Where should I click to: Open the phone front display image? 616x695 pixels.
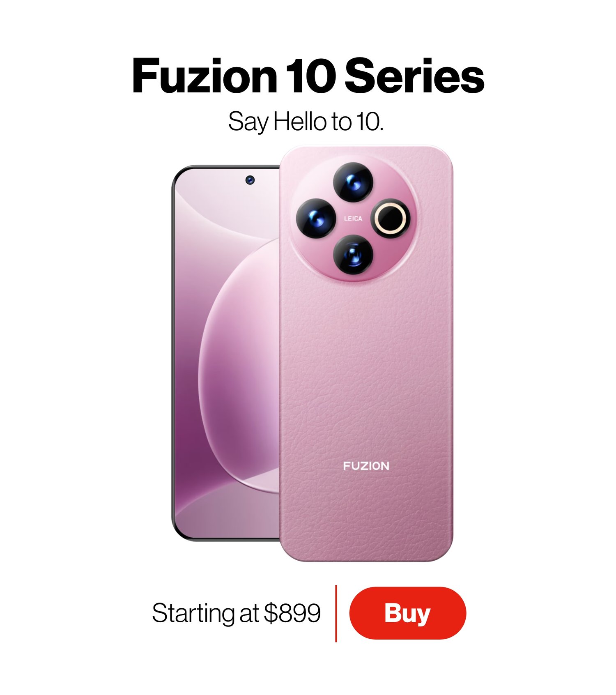226,353
